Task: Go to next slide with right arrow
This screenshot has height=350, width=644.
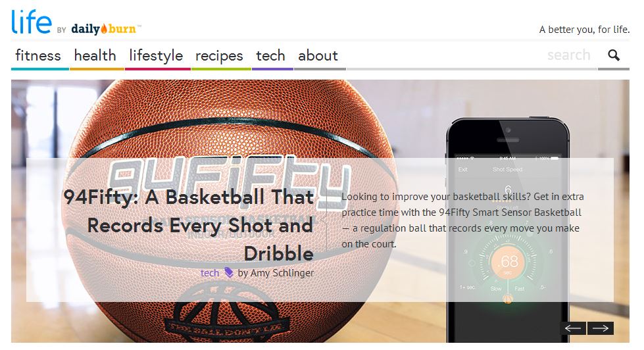Action: (x=601, y=328)
